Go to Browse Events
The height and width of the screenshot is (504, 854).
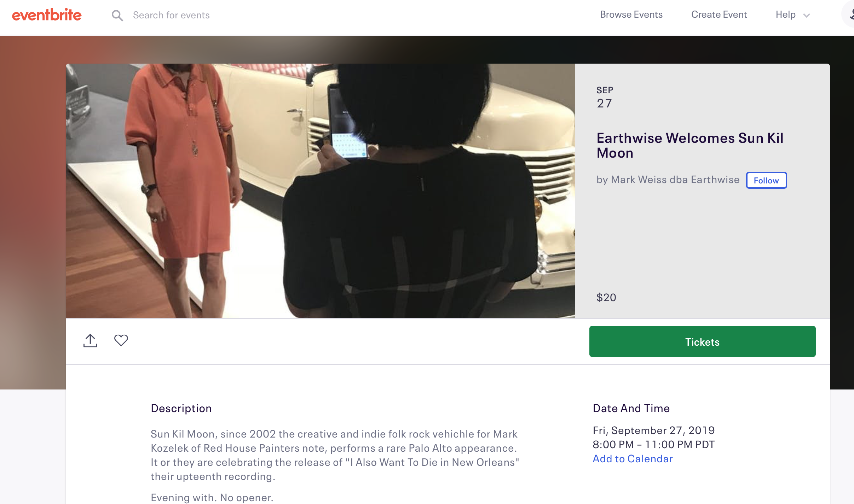631,15
